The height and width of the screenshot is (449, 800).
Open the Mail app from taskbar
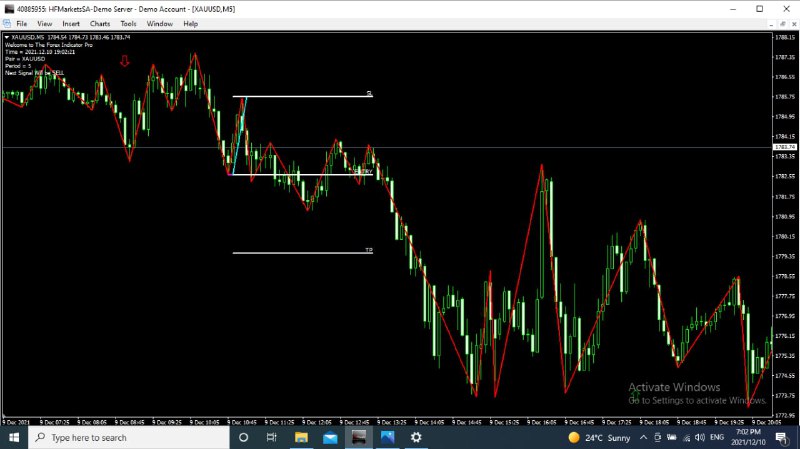(x=330, y=437)
